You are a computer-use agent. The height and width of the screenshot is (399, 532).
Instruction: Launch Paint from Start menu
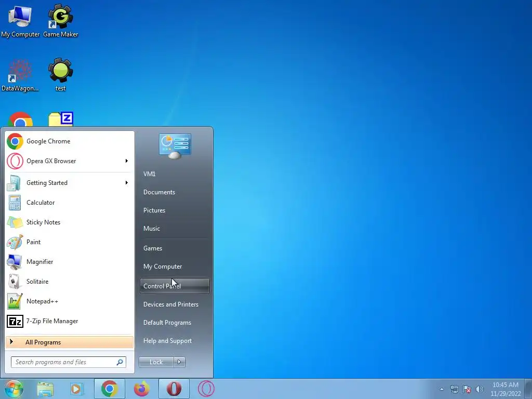point(70,242)
